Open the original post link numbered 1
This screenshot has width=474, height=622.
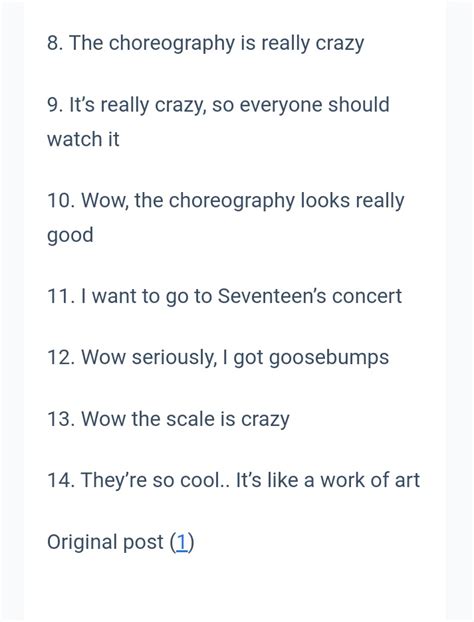tap(182, 542)
